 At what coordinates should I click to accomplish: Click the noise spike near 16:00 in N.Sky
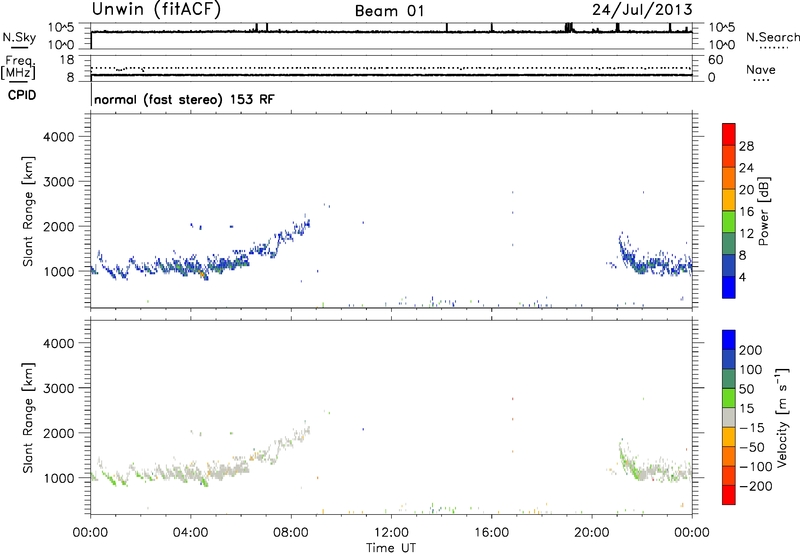(x=491, y=28)
